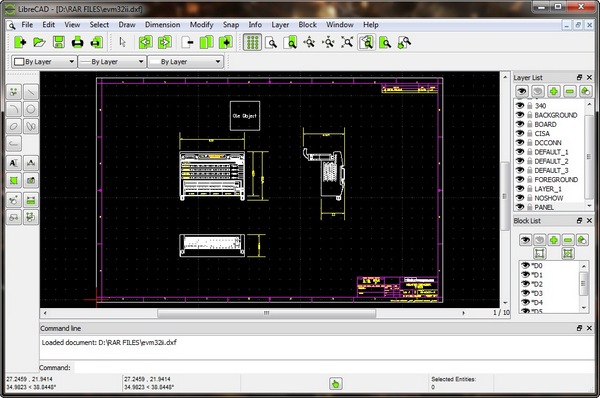
Task: Click the Command input field
Action: 334,367
